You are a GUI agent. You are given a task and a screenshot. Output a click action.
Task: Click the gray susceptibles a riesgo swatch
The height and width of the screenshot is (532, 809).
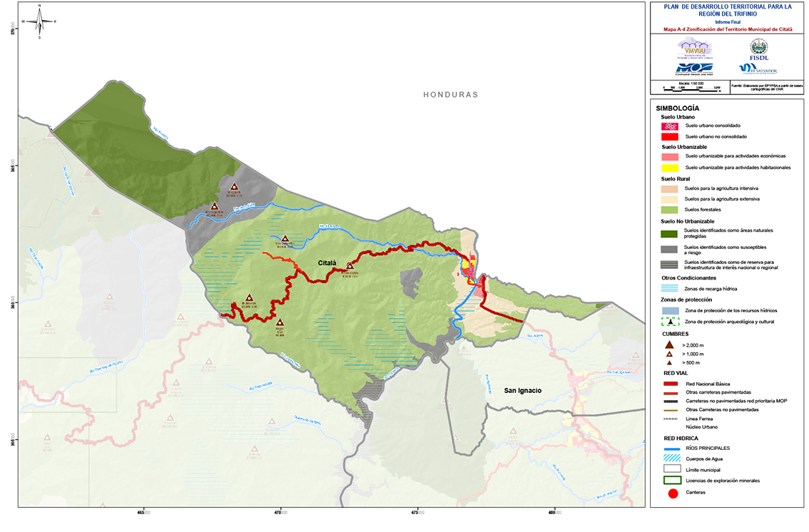tap(668, 250)
